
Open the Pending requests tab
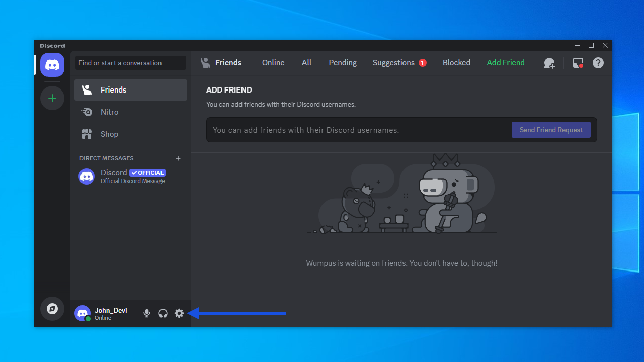click(343, 63)
